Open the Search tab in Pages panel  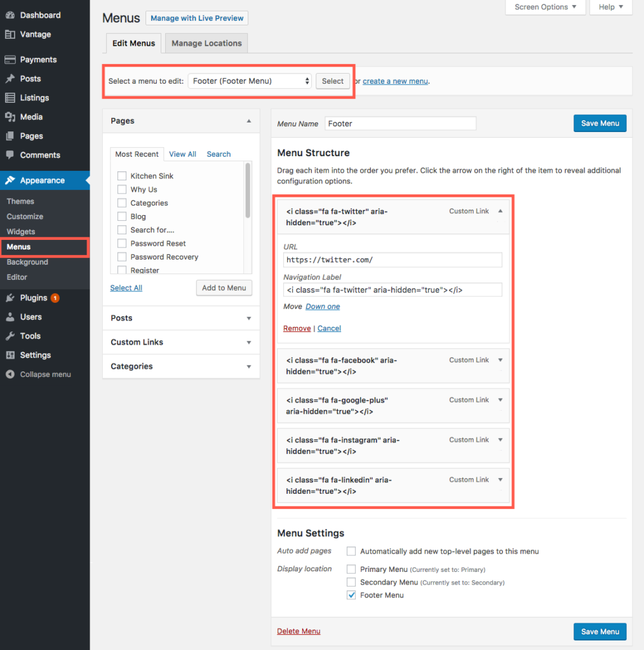[218, 154]
